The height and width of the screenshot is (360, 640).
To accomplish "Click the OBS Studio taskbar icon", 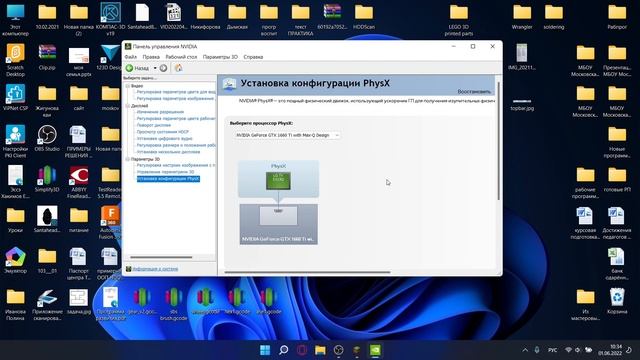I will 338,350.
